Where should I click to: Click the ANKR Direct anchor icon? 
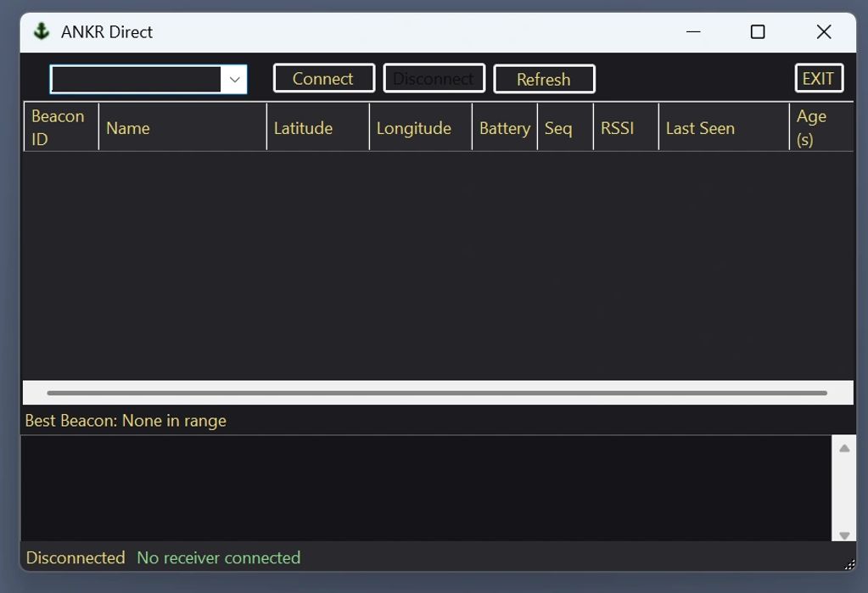coord(41,32)
